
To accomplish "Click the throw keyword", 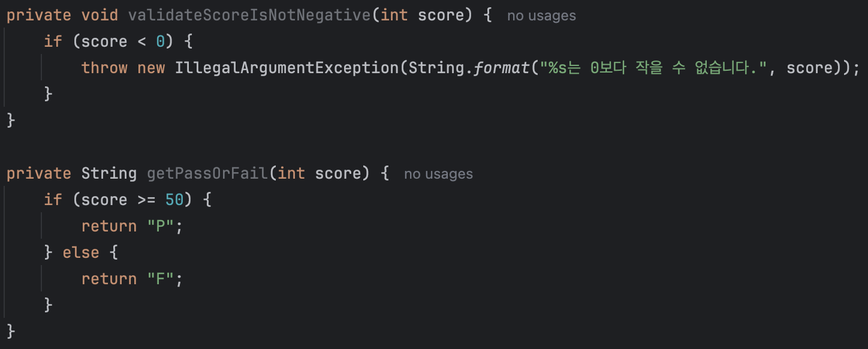I will pos(104,68).
